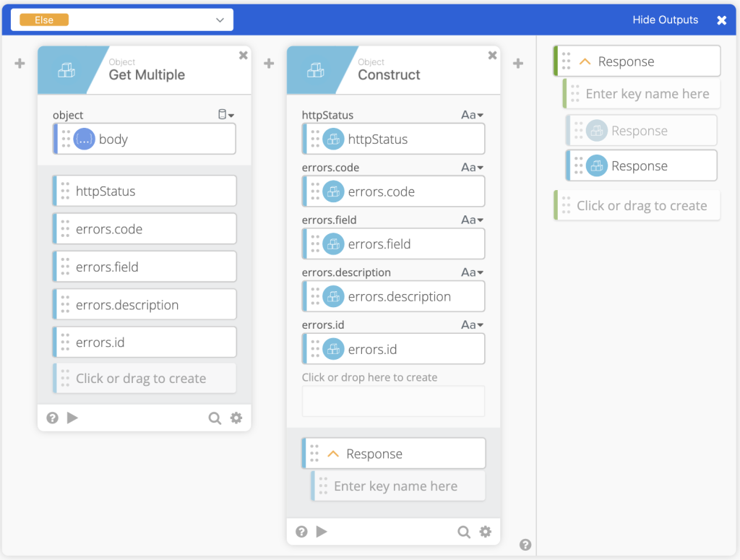Open flow help icon near outputs panel
This screenshot has width=740, height=560.
525,545
